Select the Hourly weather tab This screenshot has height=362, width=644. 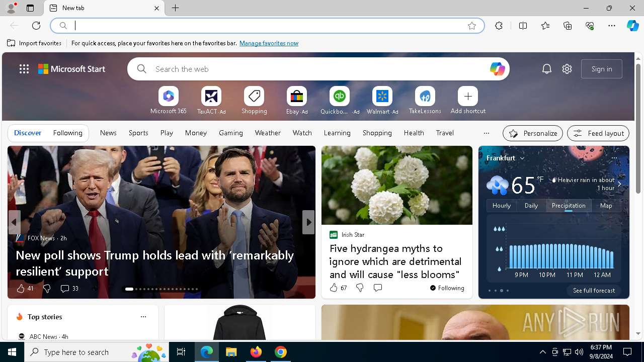[502, 206]
